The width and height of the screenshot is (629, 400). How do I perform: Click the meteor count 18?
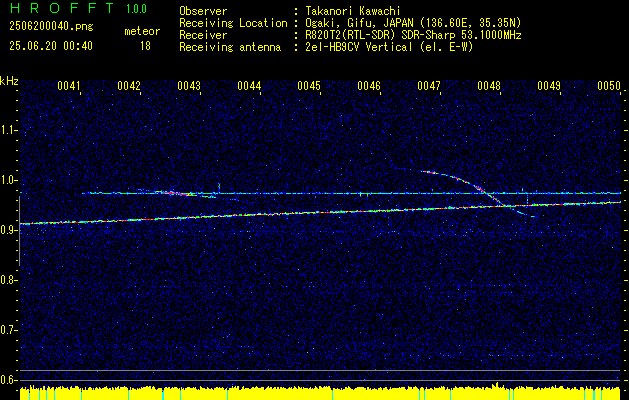[145, 46]
